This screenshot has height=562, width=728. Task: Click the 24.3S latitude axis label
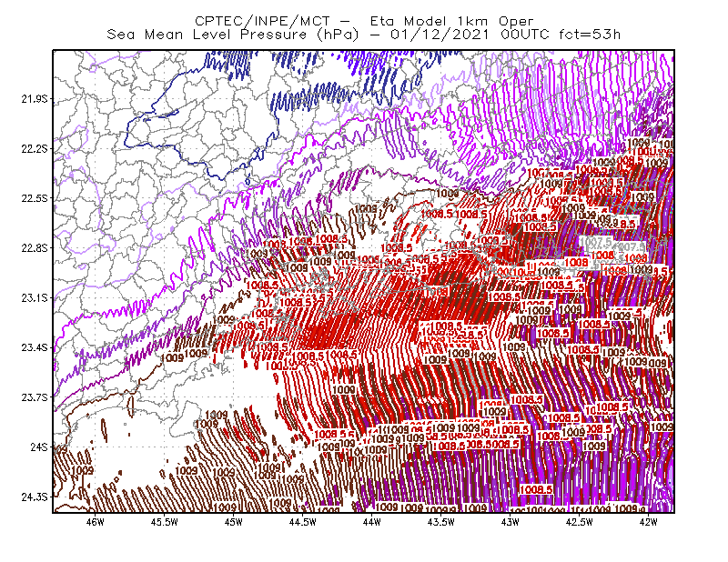[x=35, y=497]
